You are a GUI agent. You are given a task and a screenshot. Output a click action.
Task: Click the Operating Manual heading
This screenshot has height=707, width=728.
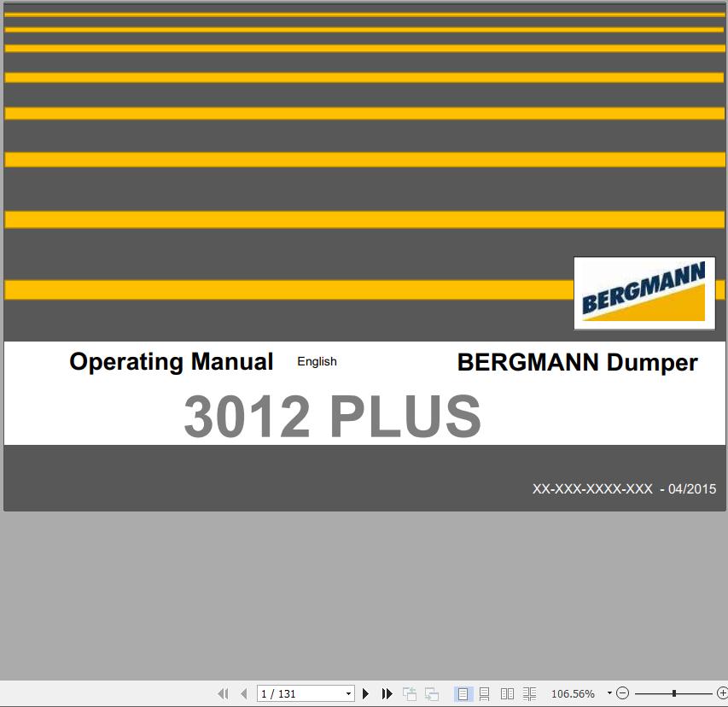[172, 362]
